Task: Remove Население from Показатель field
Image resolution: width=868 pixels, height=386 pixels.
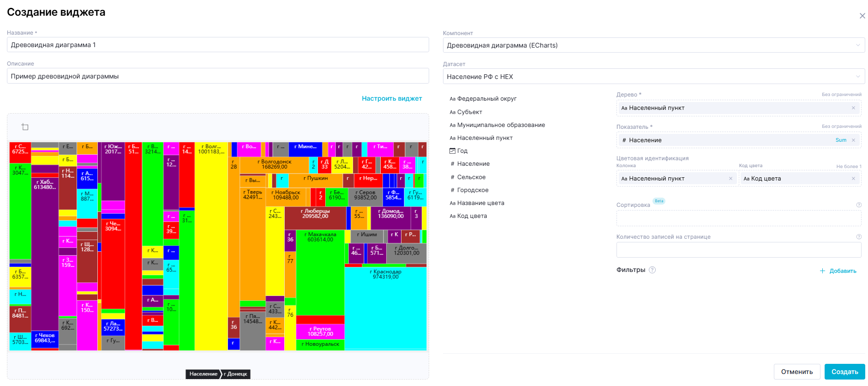Action: (x=853, y=140)
